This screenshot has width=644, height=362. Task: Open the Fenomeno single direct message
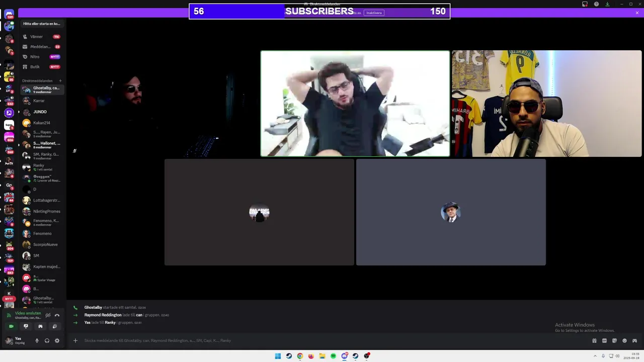42,233
